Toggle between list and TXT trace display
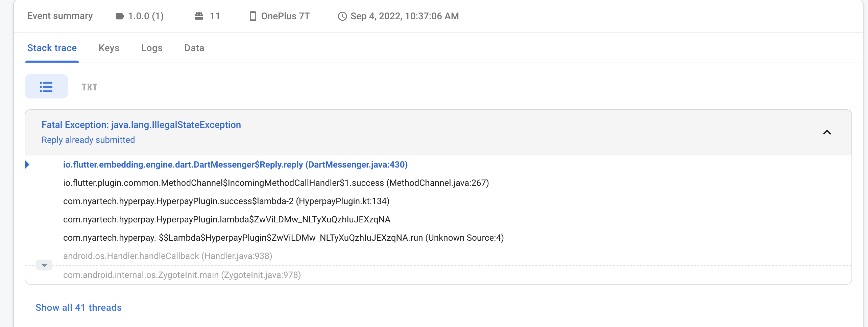The image size is (868, 327). (x=89, y=87)
